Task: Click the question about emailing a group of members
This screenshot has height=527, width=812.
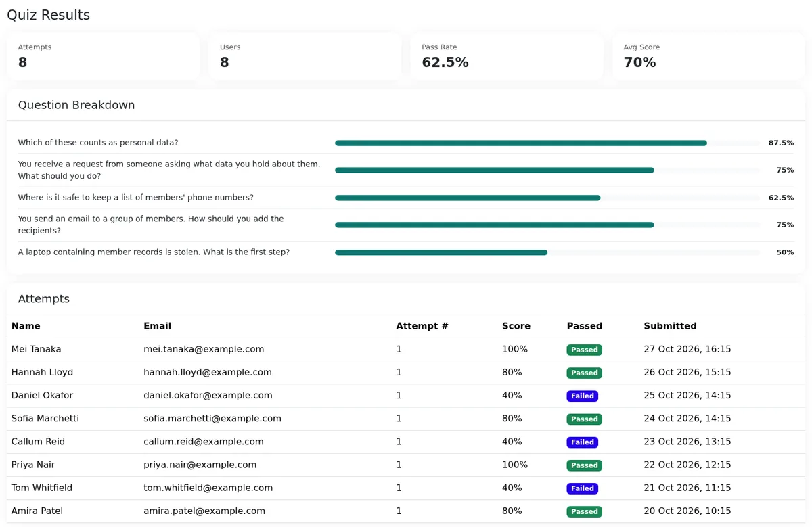Action: pos(151,225)
